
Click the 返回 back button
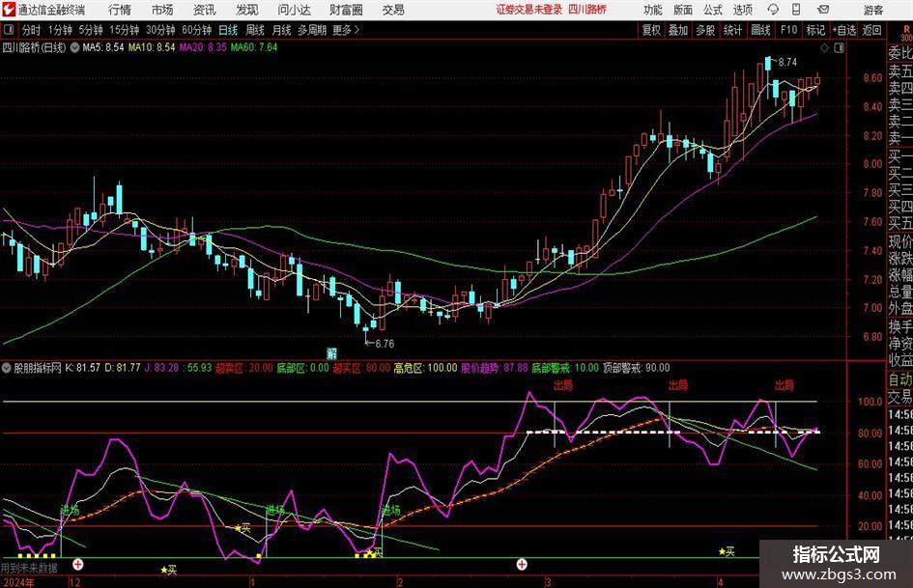[872, 30]
